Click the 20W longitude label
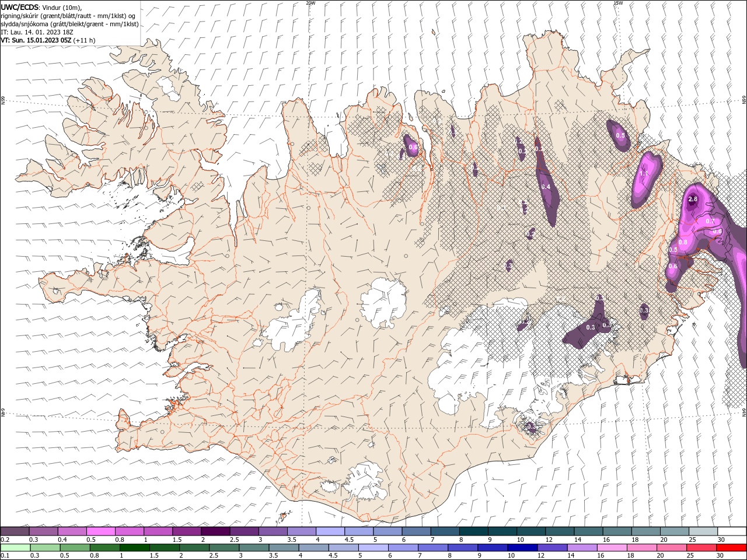This screenshot has width=747, height=560. click(x=310, y=3)
